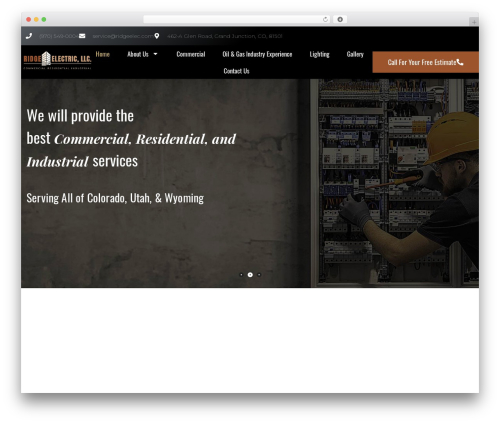The height and width of the screenshot is (423, 500).
Task: Click the green maximize window dot
Action: pyautogui.click(x=44, y=19)
